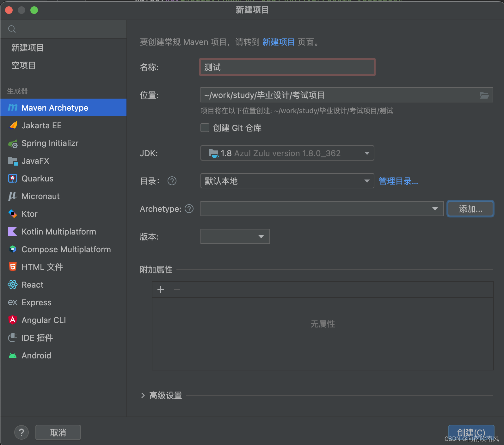Choose the Compose Multiplatform generator
Screen dimensions: 504x445
pos(63,249)
